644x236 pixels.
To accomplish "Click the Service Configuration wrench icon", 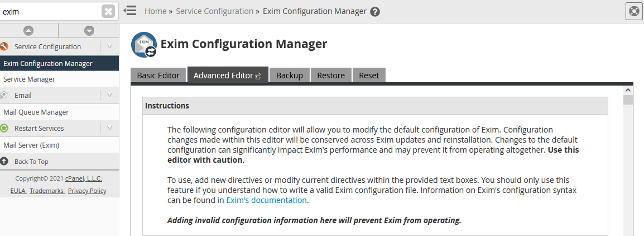I will [4, 46].
